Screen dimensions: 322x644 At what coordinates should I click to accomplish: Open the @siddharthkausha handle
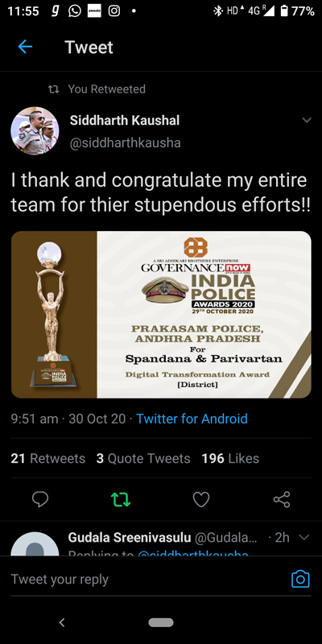point(126,142)
